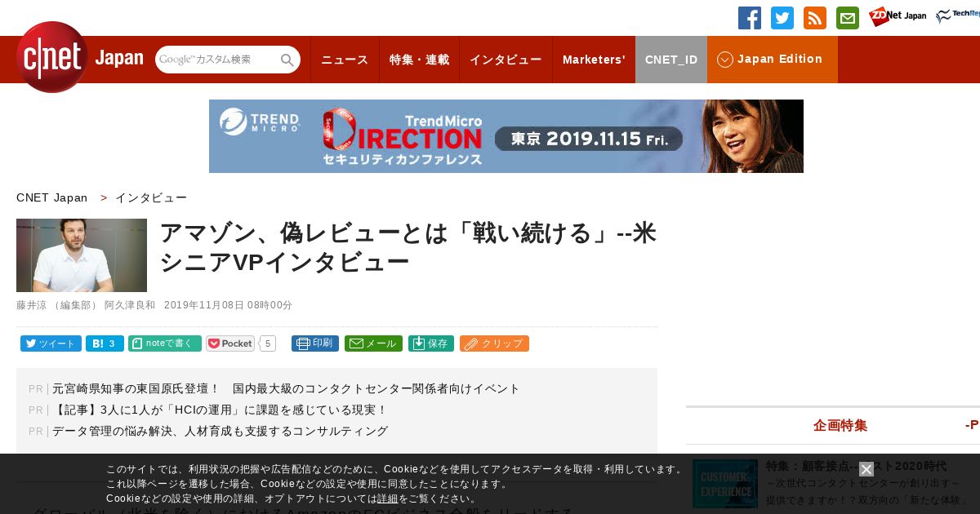Go to the CNET Japan breadcrumb

coord(52,197)
